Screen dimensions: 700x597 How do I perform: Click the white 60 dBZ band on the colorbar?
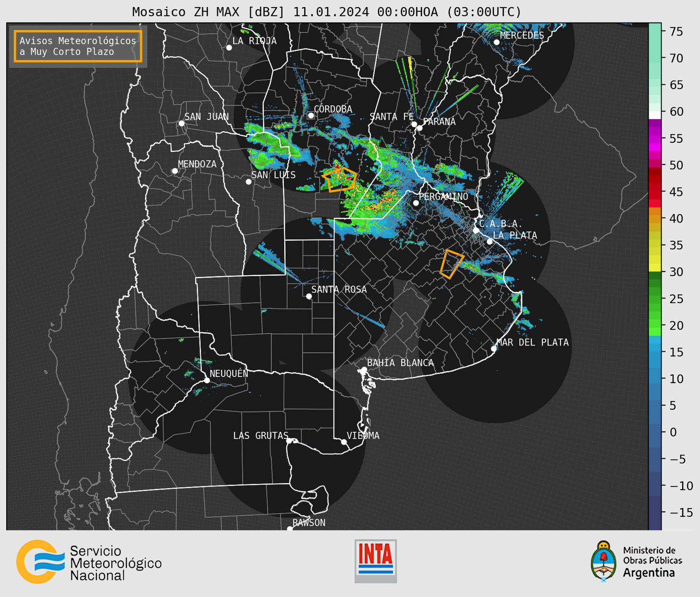point(655,115)
